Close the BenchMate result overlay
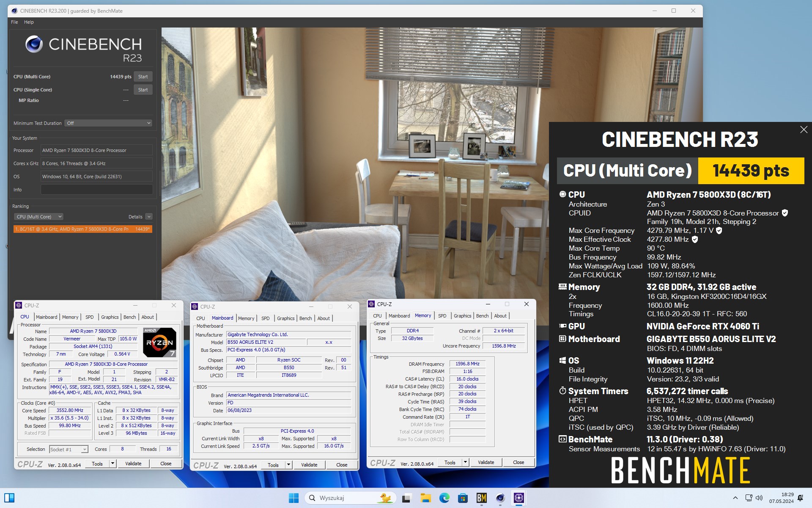This screenshot has height=508, width=812. (804, 130)
